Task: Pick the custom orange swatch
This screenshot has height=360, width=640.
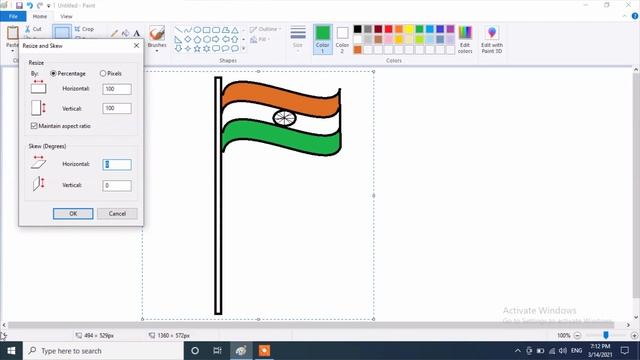Action: point(358,50)
